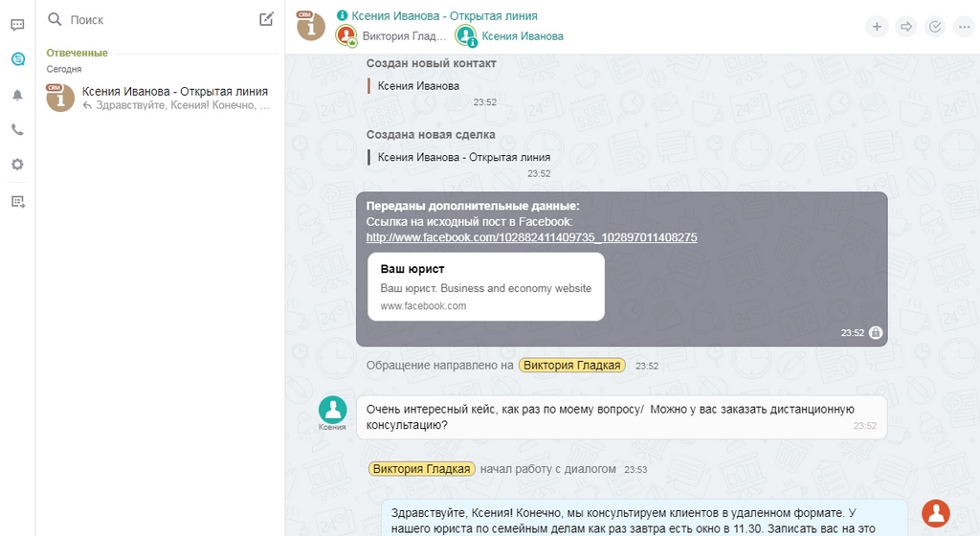The height and width of the screenshot is (536, 980).
Task: Open settings gear in sidebar
Action: (x=17, y=165)
